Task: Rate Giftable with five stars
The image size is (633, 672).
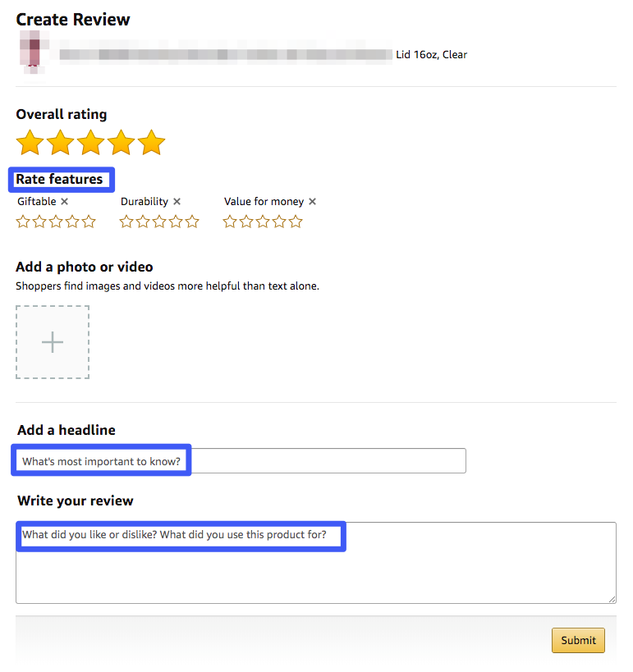Action: click(89, 222)
